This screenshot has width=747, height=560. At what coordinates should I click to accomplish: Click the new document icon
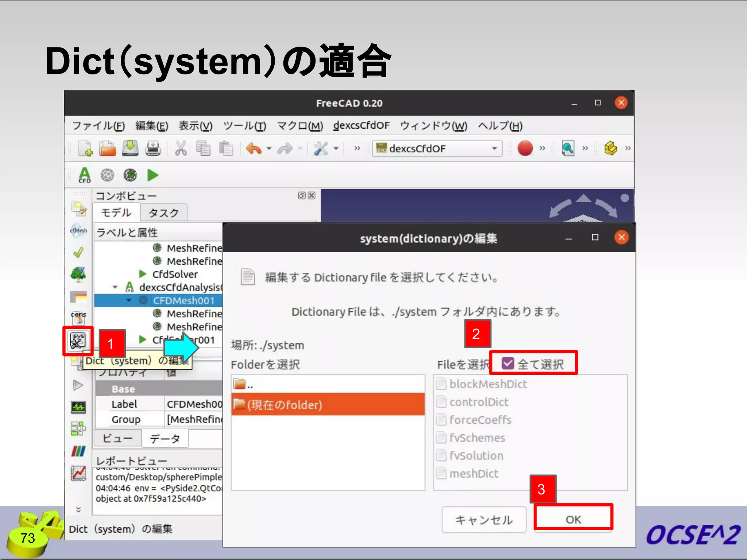click(85, 148)
